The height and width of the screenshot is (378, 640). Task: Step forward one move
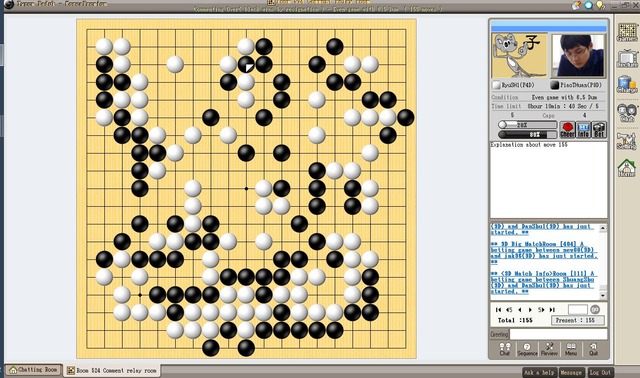[530, 310]
